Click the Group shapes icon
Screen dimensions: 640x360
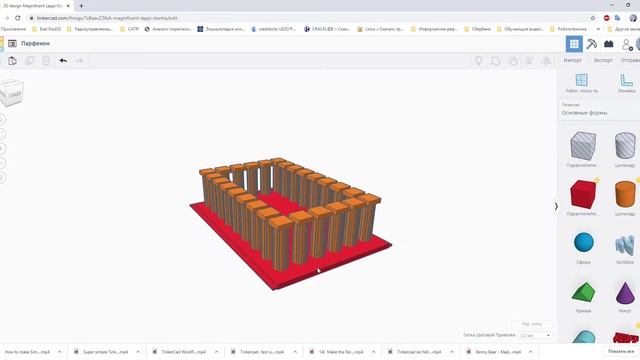pyautogui.click(x=496, y=61)
